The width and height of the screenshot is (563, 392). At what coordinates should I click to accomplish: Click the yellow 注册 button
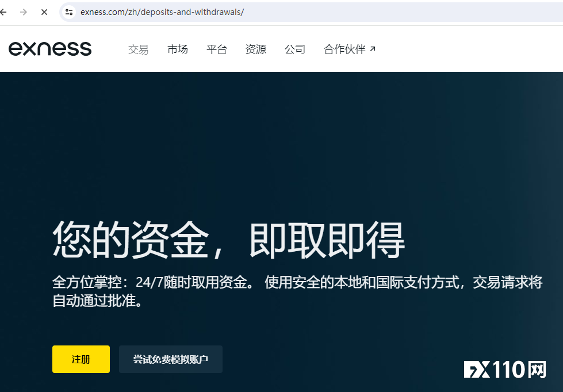(81, 359)
